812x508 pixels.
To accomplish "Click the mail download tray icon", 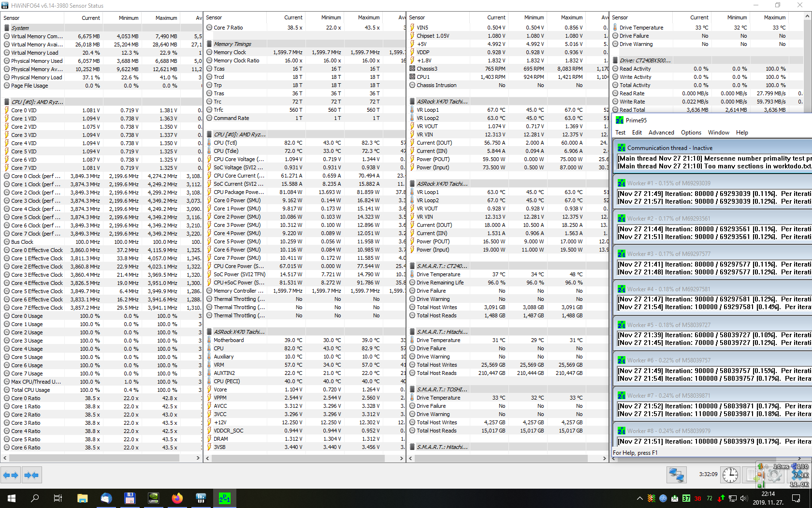I will point(675,498).
